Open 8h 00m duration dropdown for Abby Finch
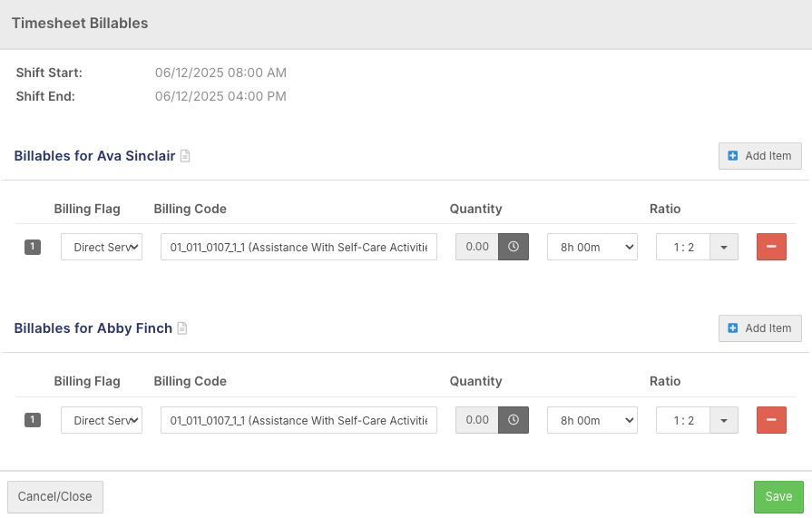Screen dimensions: 812x518 [592, 420]
